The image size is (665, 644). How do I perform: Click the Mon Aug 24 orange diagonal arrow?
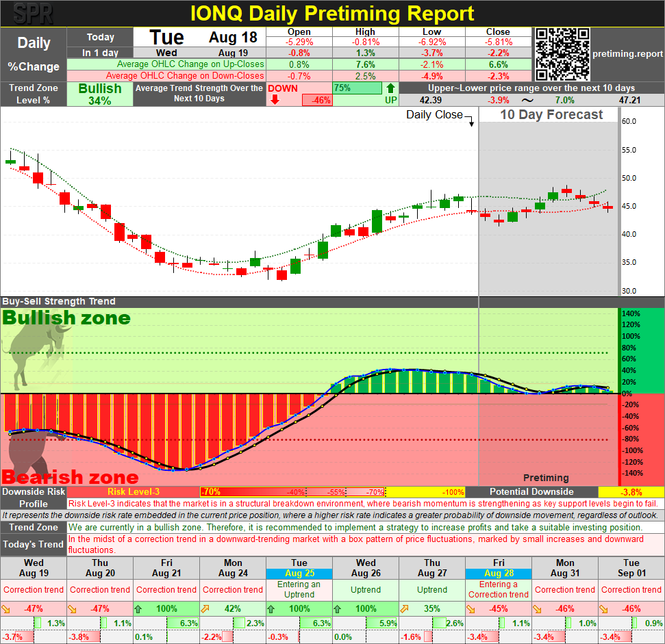(205, 609)
